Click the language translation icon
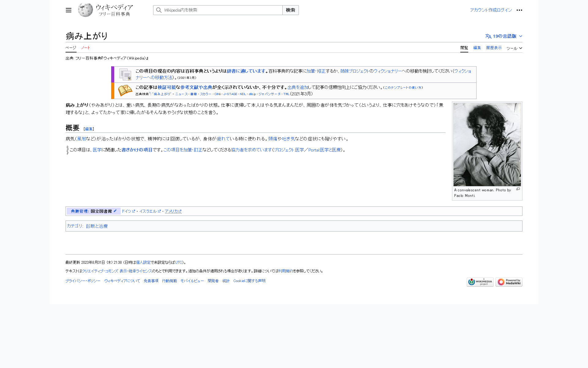Viewport: 588px width, 368px height. pos(488,36)
